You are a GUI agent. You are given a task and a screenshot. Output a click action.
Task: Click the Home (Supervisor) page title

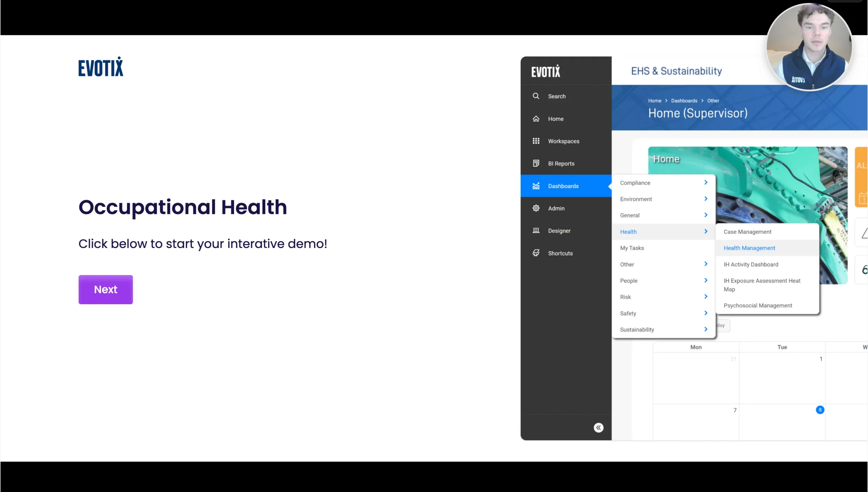click(698, 113)
